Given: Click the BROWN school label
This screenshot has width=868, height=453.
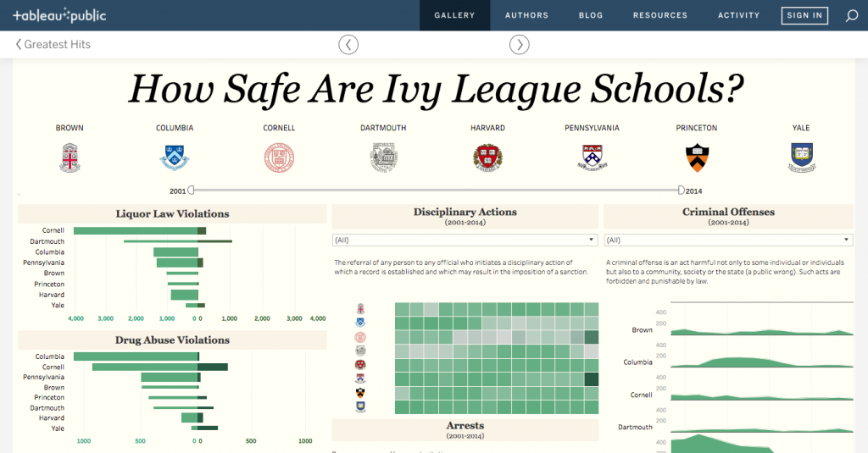Looking at the screenshot, I should 70,128.
